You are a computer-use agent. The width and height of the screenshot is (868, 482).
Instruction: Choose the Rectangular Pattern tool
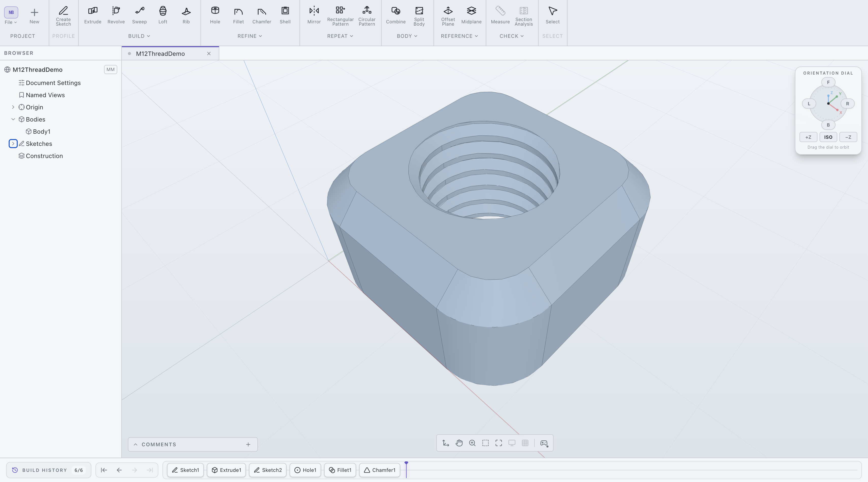(x=340, y=16)
